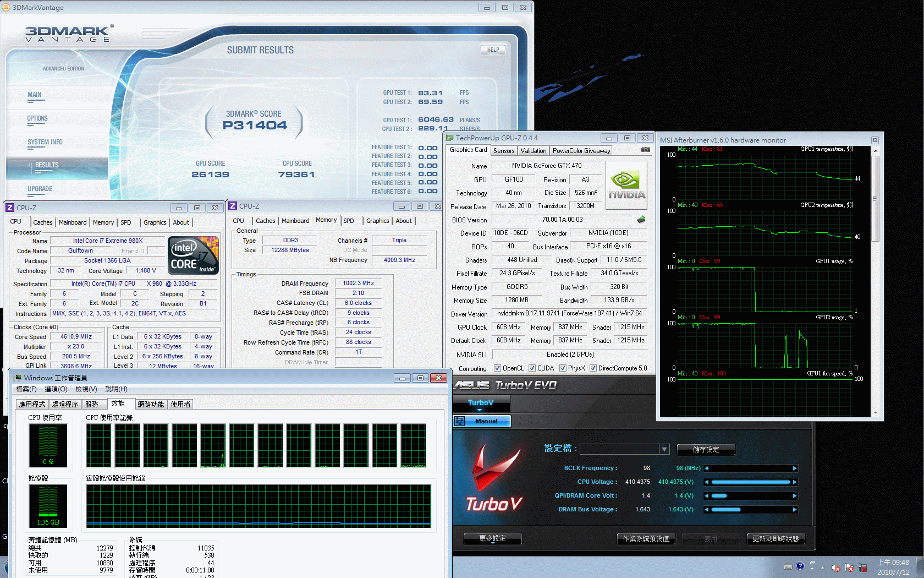Toggle the CUDA checkbox in GPU-Z

[x=532, y=368]
